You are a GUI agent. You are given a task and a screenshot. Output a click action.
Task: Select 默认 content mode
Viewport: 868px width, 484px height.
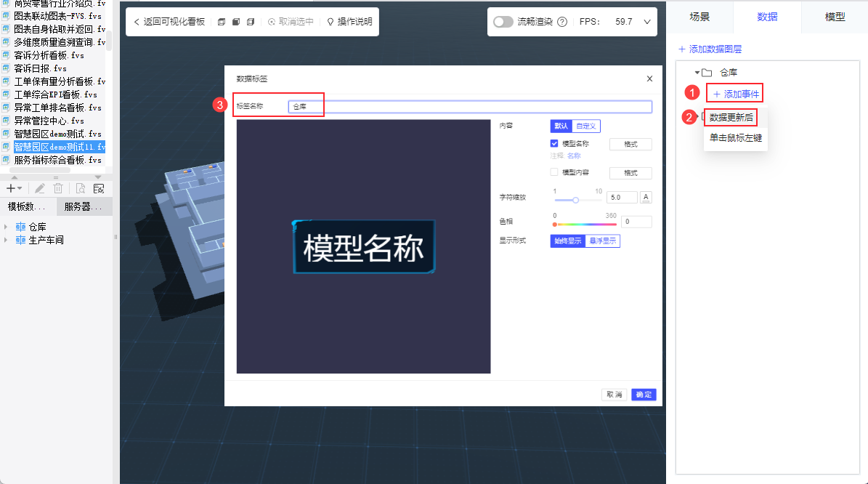point(561,126)
